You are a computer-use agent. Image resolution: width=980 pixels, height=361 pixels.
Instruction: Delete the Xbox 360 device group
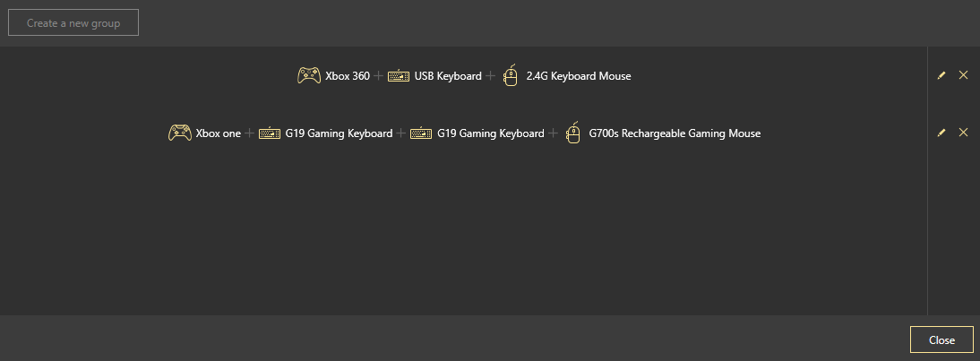pos(964,75)
